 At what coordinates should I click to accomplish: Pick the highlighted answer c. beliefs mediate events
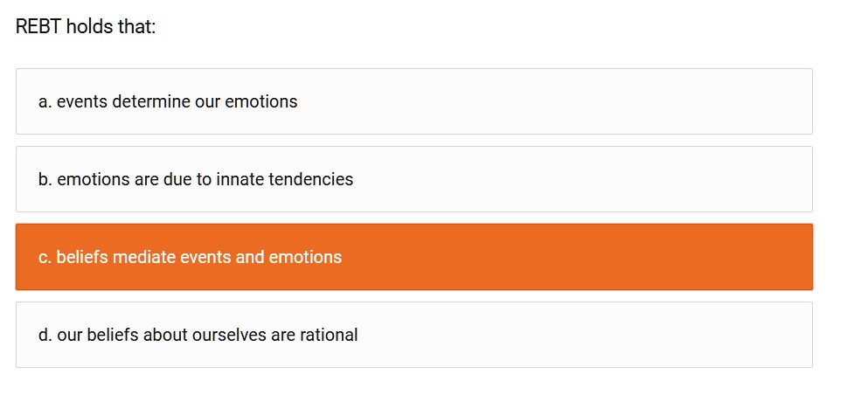point(414,257)
